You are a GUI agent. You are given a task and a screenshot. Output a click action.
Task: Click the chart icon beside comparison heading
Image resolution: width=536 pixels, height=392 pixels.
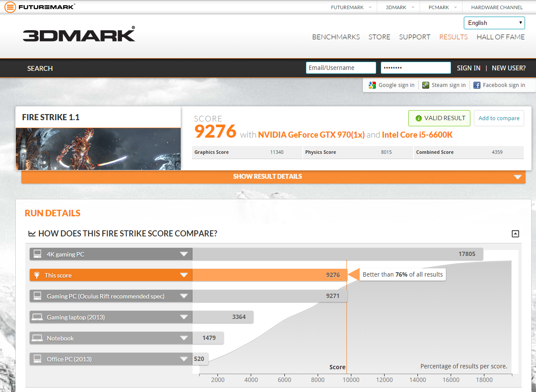click(x=32, y=234)
